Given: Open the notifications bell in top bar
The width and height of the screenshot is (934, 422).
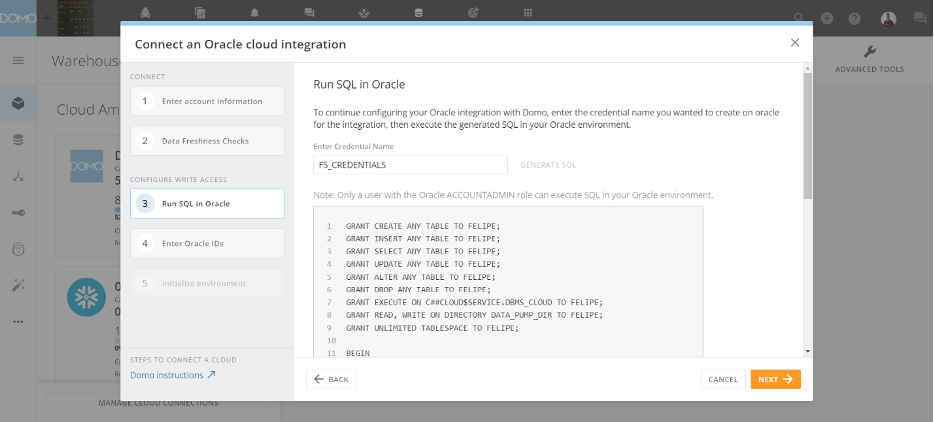Looking at the screenshot, I should coord(255,13).
